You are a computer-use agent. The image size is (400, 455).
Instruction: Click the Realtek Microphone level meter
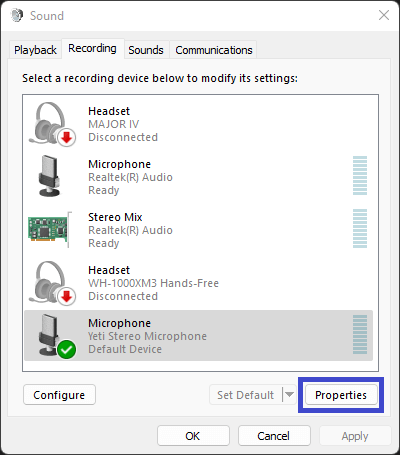[x=360, y=175]
